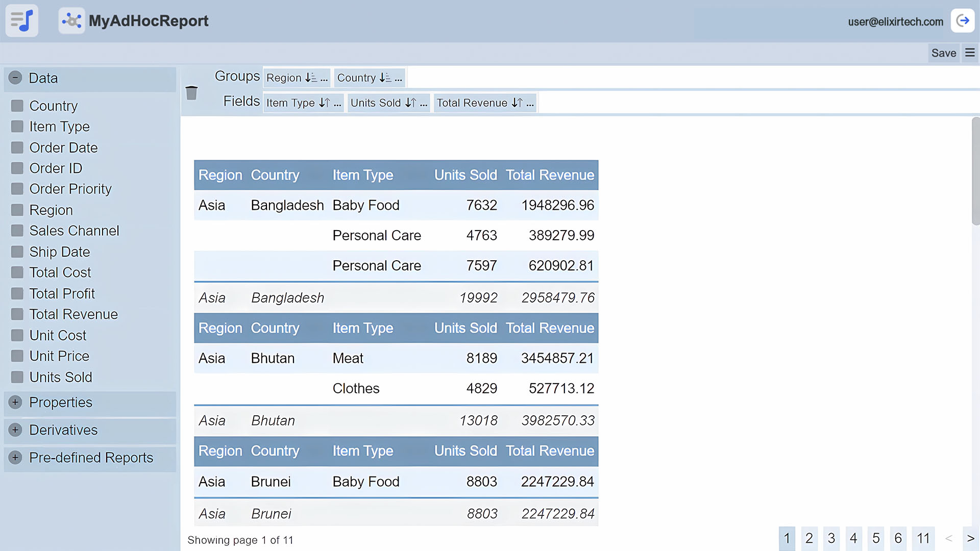Enable the Sales Channel checkbox
Viewport: 980px width, 551px height.
click(x=17, y=231)
